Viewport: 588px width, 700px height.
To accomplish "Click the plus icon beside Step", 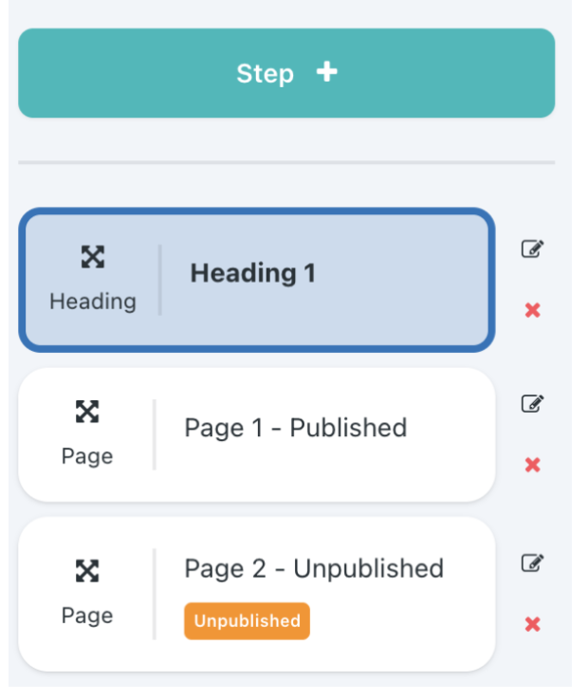I will click(x=327, y=72).
